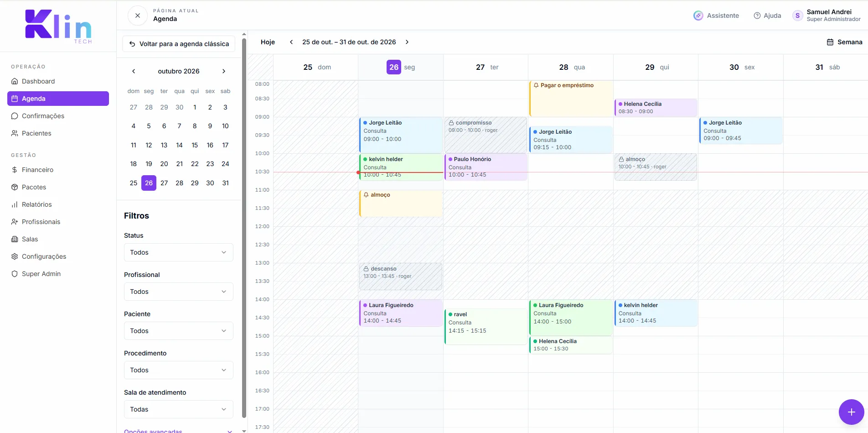The width and height of the screenshot is (868, 433).
Task: Open the Profissional filter dropdown
Action: 179,292
